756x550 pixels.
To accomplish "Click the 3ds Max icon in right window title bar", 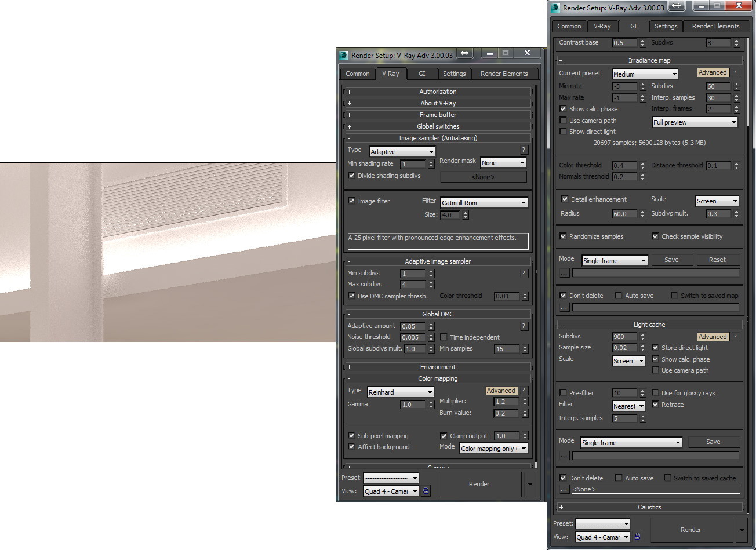I will (x=555, y=8).
